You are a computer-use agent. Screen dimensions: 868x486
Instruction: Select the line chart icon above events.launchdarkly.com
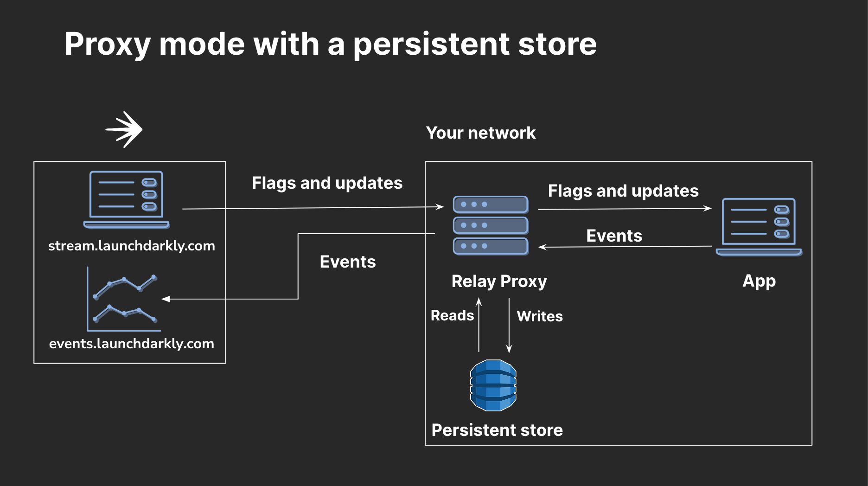124,299
